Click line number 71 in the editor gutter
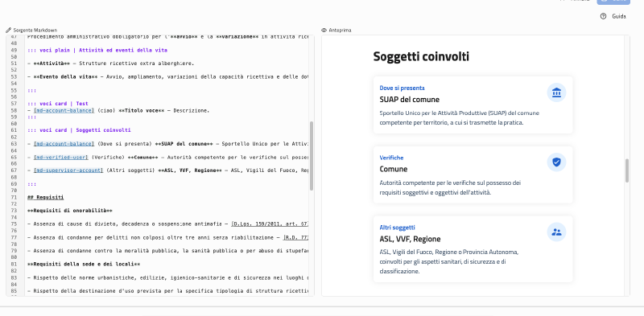 pyautogui.click(x=14, y=197)
